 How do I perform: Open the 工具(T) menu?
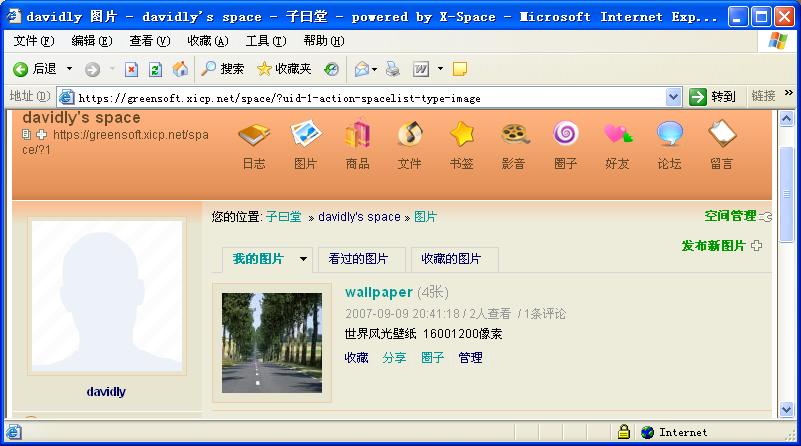point(266,41)
